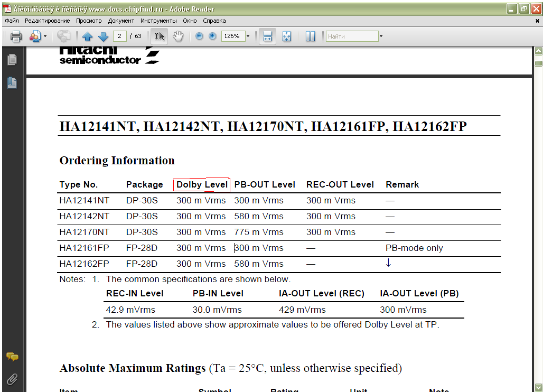Image resolution: width=543 pixels, height=392 pixels.
Task: Open the Comments panel in sidebar
Action: tap(12, 357)
